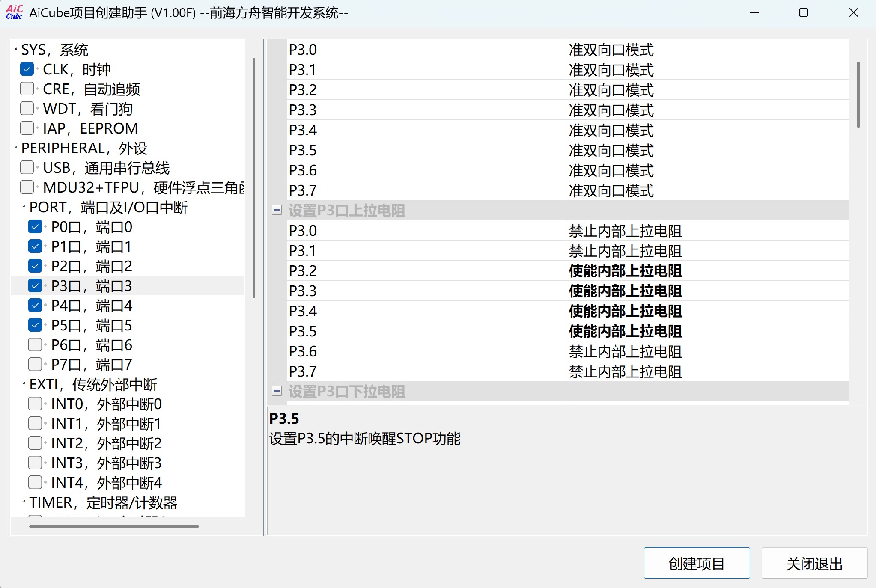Check the USB 通用串行总线 checkbox
Image resolution: width=876 pixels, height=588 pixels.
[x=27, y=168]
